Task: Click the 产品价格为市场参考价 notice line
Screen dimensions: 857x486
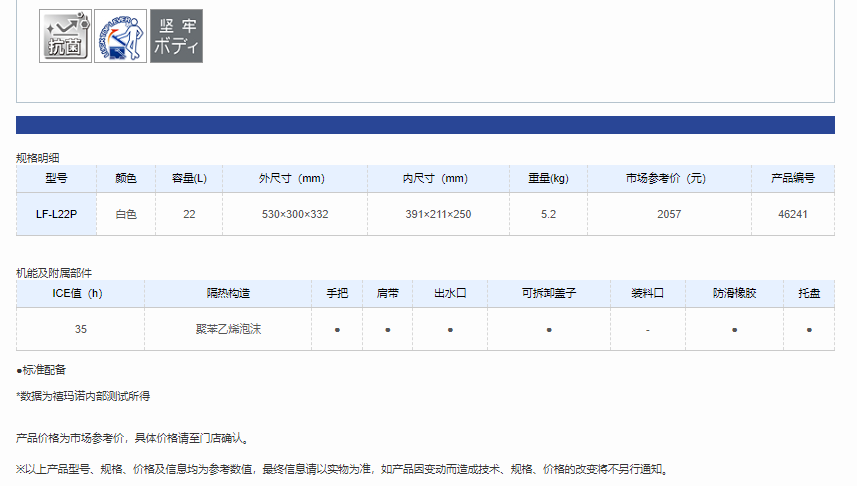Action: click(x=133, y=438)
